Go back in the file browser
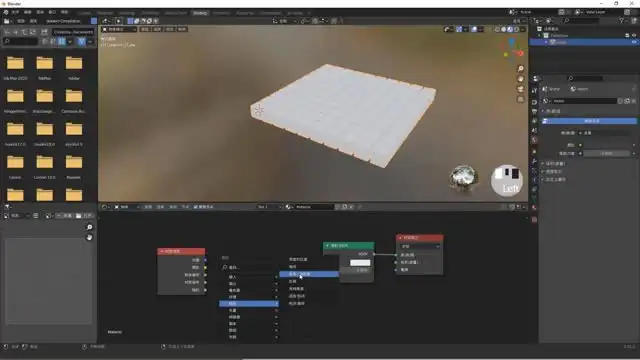The image size is (640, 360). (7, 32)
